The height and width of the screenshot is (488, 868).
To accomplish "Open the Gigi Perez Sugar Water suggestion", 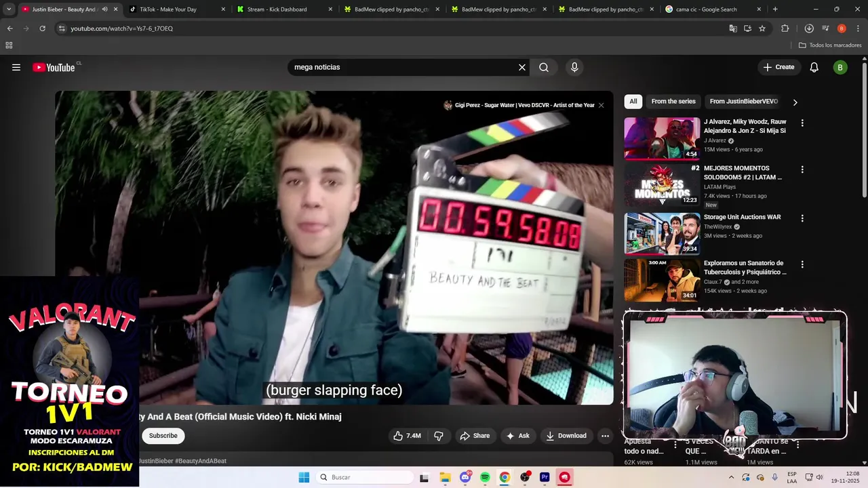I will click(x=519, y=105).
